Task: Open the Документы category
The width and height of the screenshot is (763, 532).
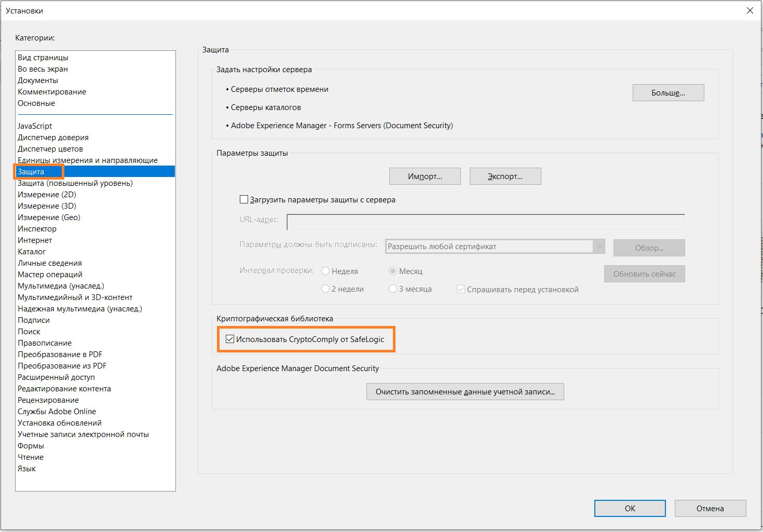Action: click(96, 80)
